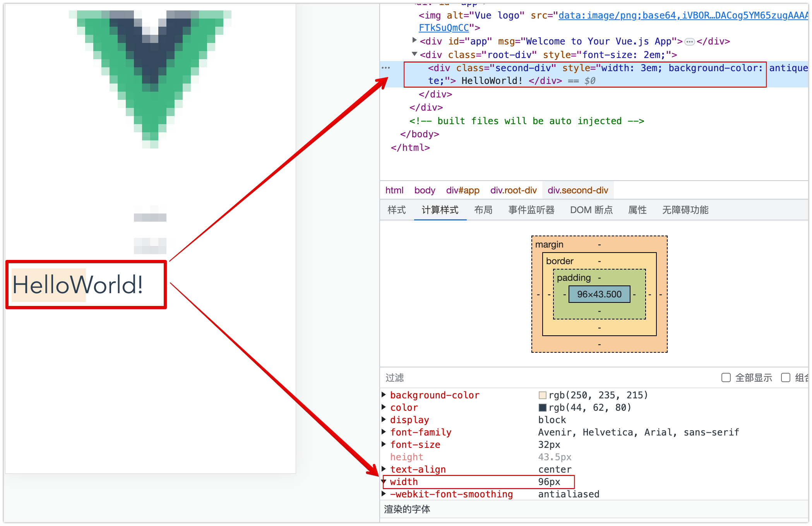The height and width of the screenshot is (526, 812).
Task: Select div.root-div in the breadcrumb
Action: point(513,190)
